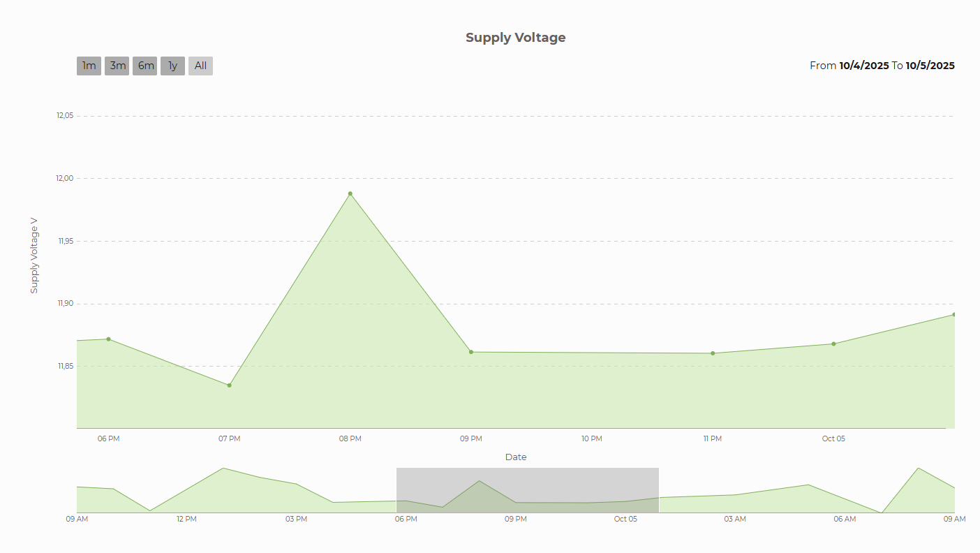The image size is (980, 553).
Task: Edit the From date 10/4/2025
Action: pos(863,66)
